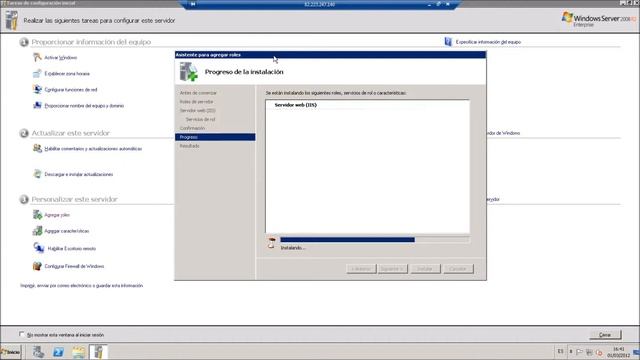The image size is (640, 360).
Task: Collapse section 2 Actualizar este servidor
Action: 24,133
